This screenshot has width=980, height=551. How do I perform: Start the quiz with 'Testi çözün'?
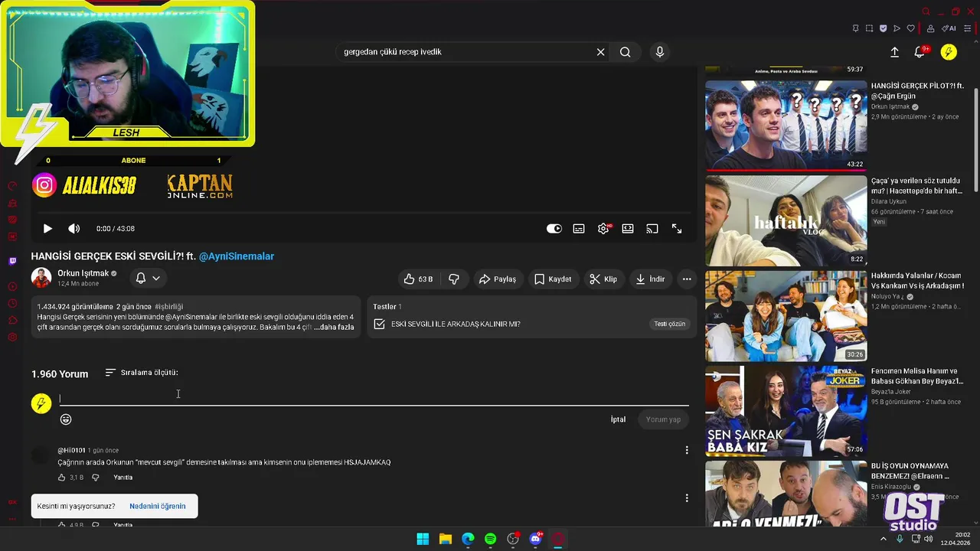coord(669,324)
